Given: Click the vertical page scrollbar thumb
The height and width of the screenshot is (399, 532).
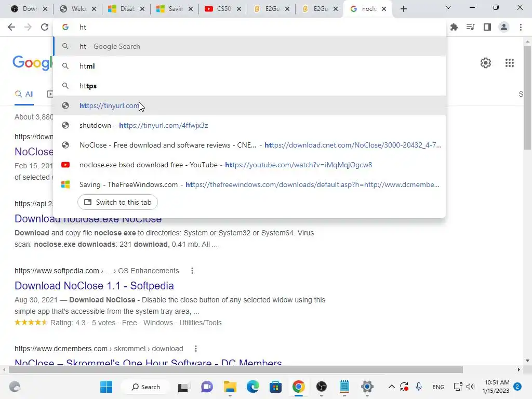Looking at the screenshot, I should [527, 98].
